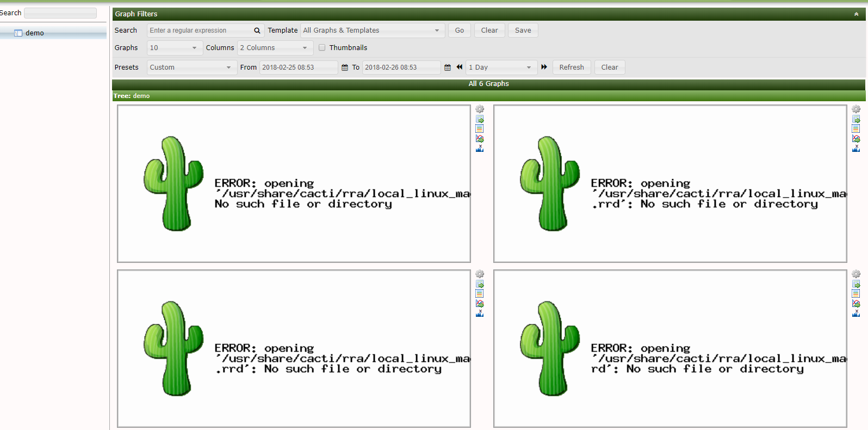Image resolution: width=868 pixels, height=430 pixels.
Task: Click the first graph error image
Action: (x=294, y=183)
